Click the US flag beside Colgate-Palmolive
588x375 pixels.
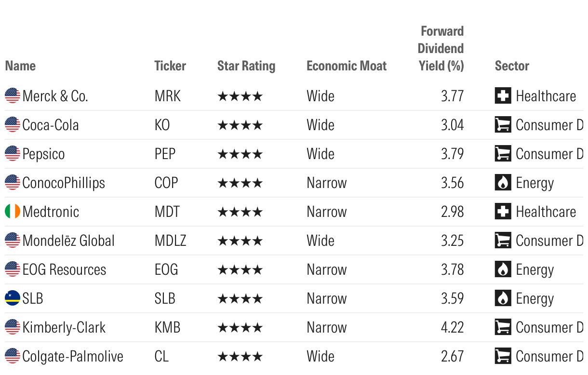[13, 356]
